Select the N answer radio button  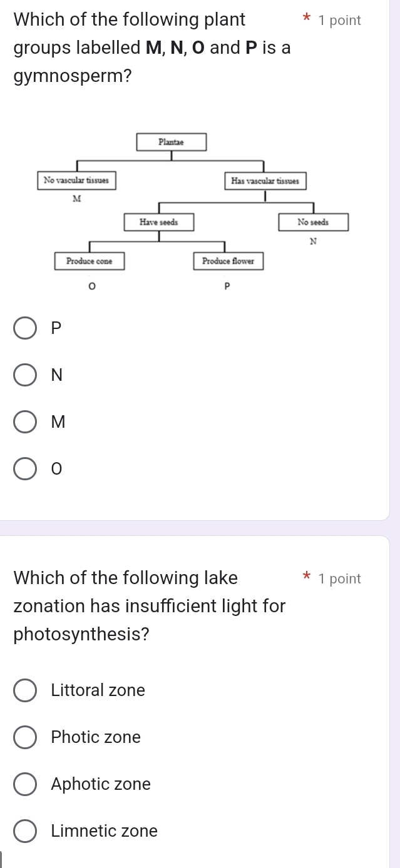pyautogui.click(x=25, y=375)
